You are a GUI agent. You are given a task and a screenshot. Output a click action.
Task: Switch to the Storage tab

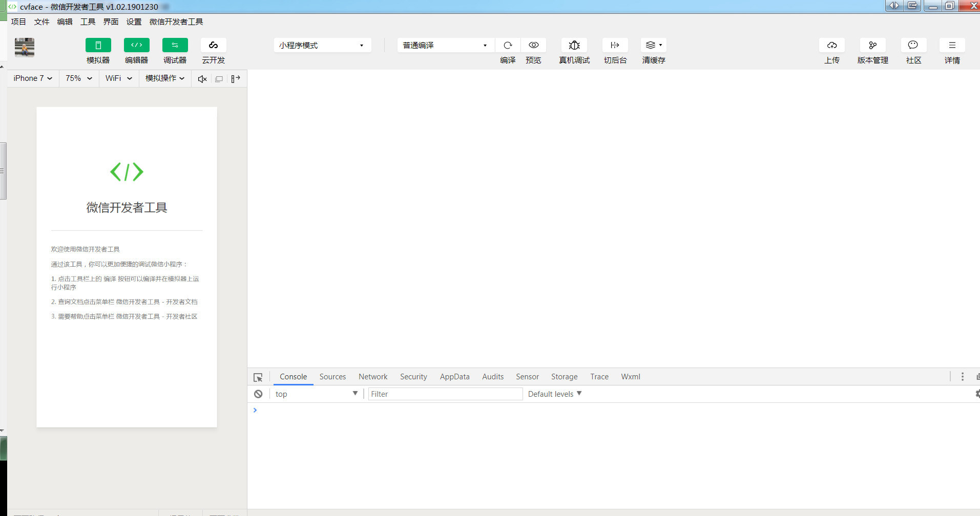564,377
